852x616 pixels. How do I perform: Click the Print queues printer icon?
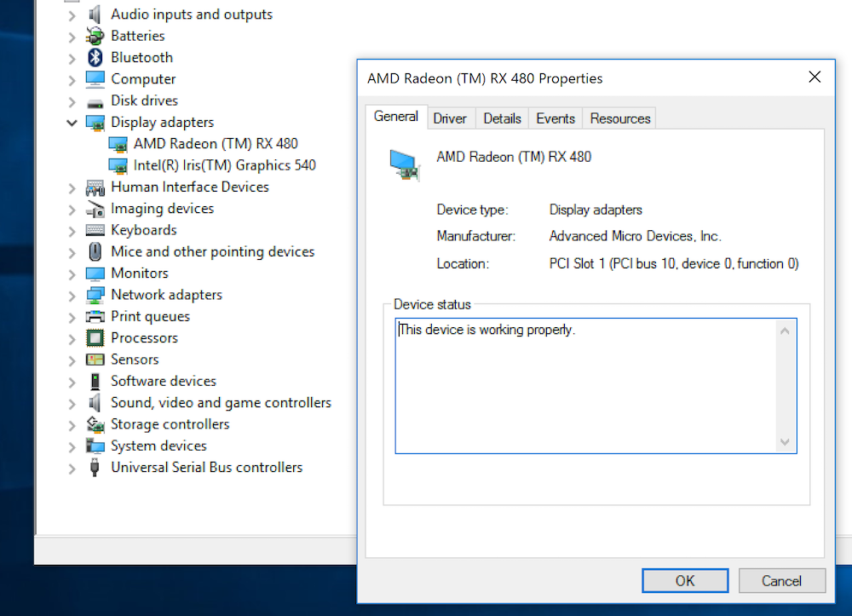95,316
